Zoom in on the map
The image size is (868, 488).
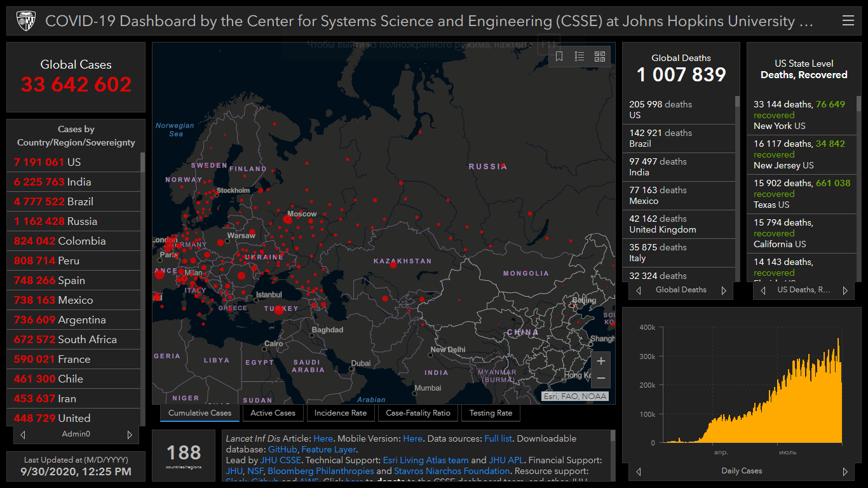(x=600, y=361)
